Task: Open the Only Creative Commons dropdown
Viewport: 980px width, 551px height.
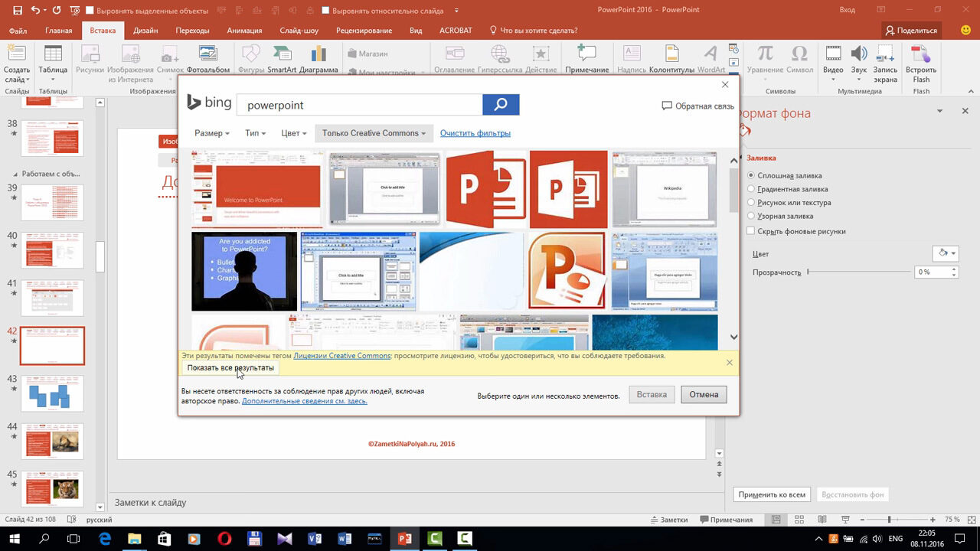Action: pyautogui.click(x=374, y=133)
